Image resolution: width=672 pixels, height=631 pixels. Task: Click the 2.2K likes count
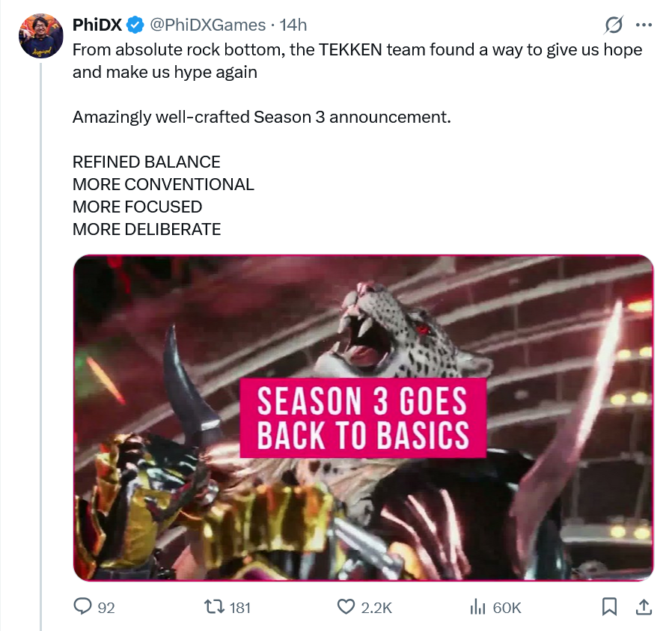[376, 608]
